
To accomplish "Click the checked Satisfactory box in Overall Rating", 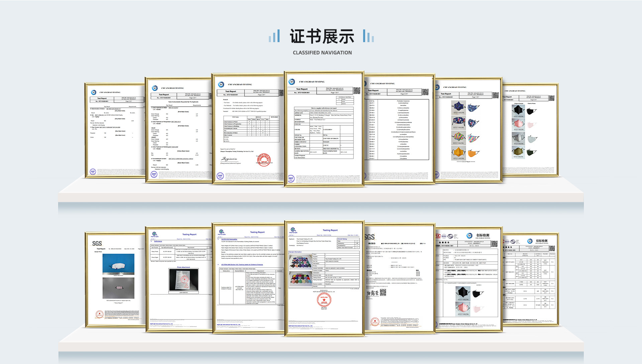I will (x=357, y=243).
